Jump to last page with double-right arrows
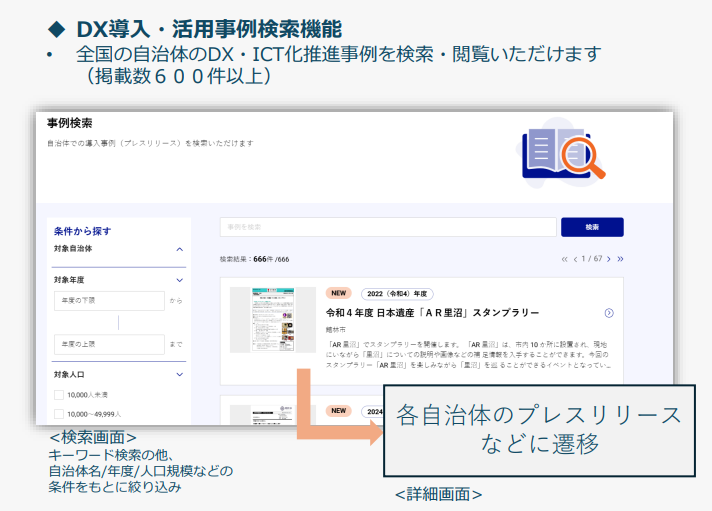 621,259
